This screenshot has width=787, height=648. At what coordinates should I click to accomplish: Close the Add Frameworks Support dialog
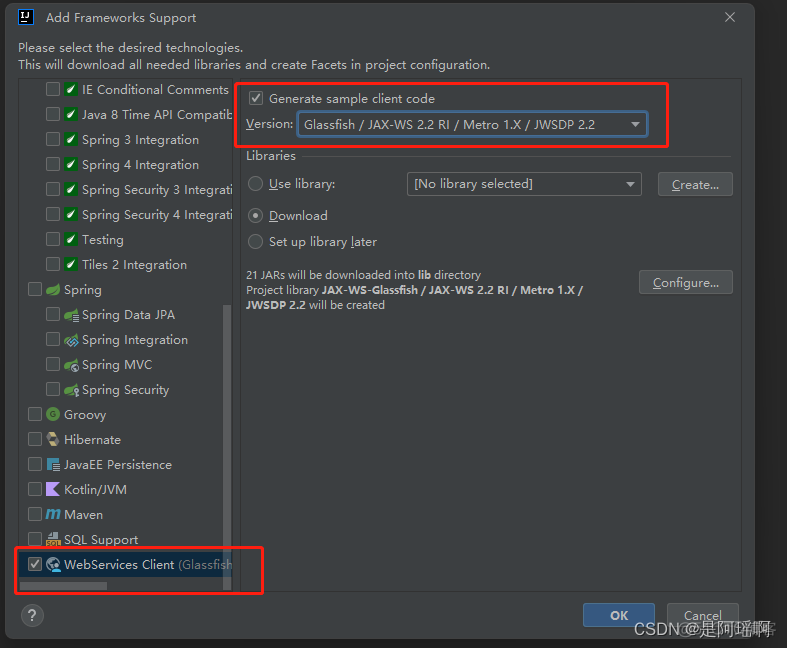point(730,18)
